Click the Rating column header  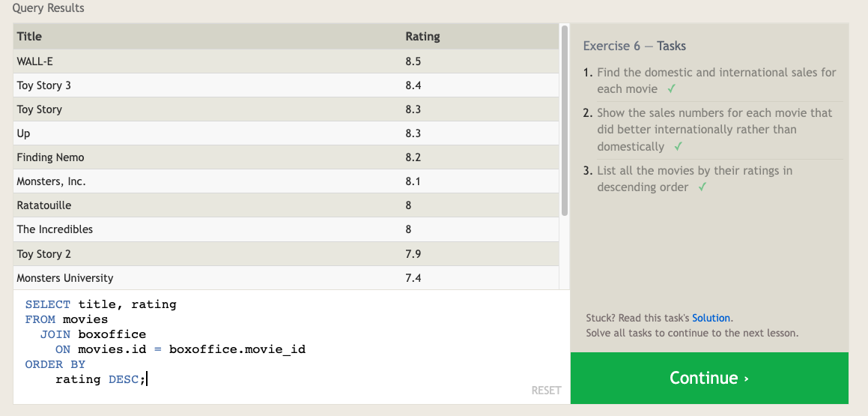pyautogui.click(x=422, y=36)
